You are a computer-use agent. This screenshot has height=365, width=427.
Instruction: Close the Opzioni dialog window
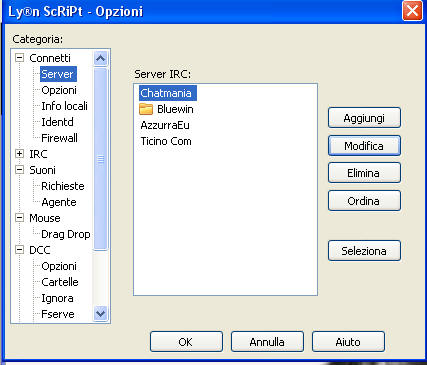click(x=412, y=11)
